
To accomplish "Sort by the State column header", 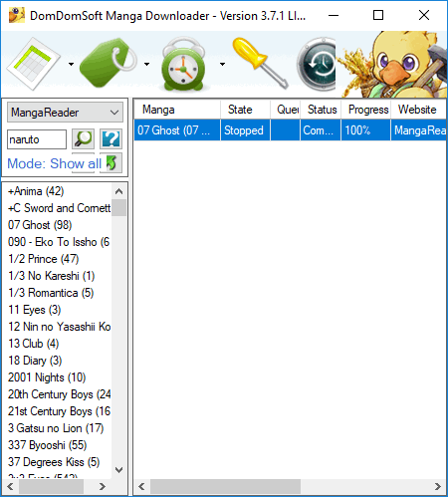I will 245,110.
